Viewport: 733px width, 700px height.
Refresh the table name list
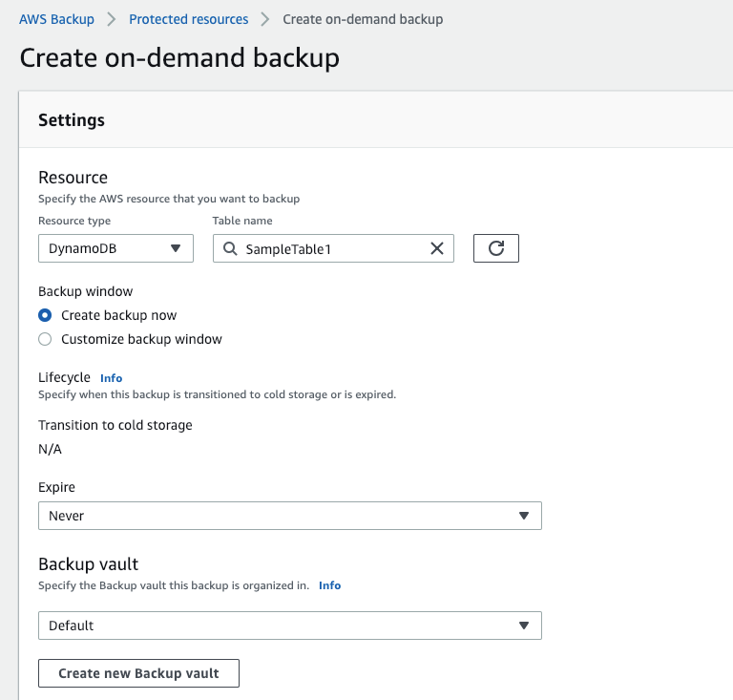point(496,248)
